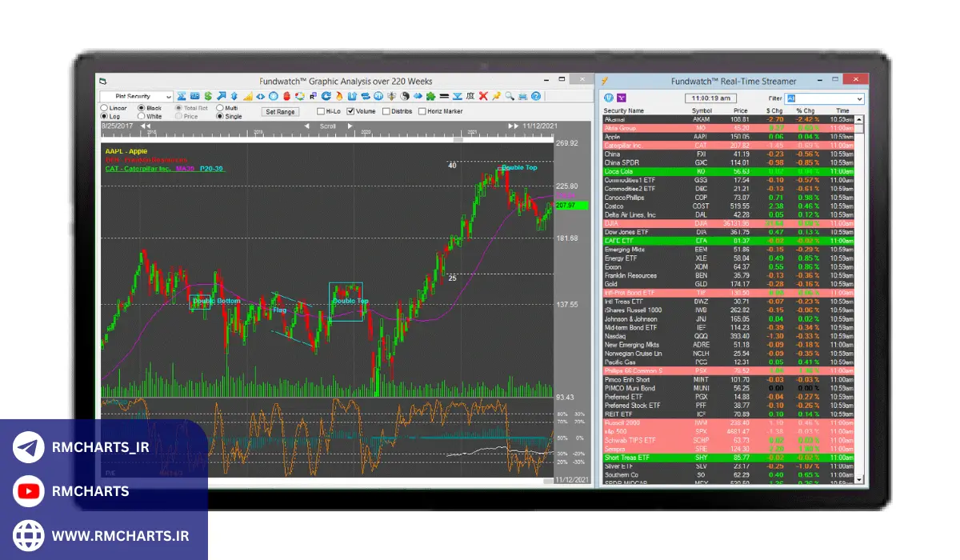Image resolution: width=960 pixels, height=560 pixels.
Task: Select the Linear scale radio button
Action: tap(104, 107)
